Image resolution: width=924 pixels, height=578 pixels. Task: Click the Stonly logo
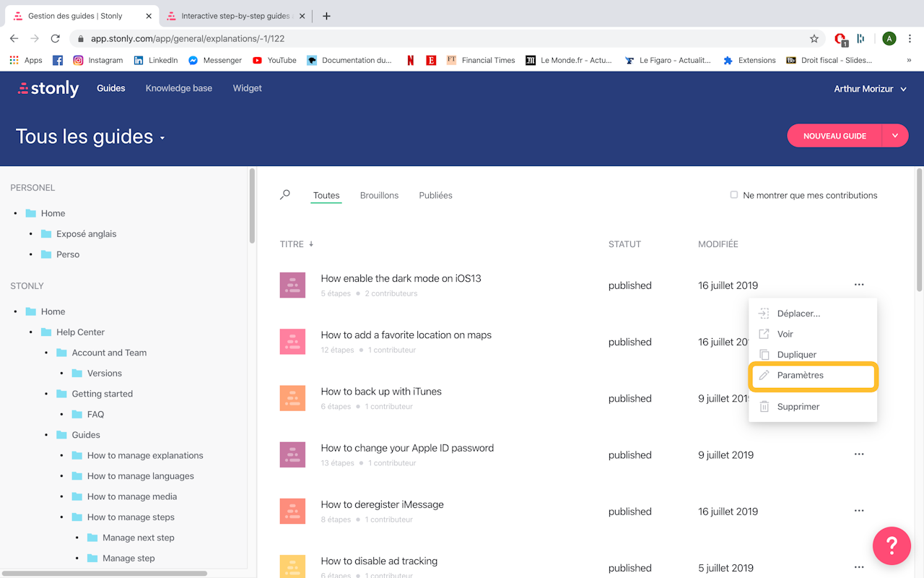coord(48,89)
